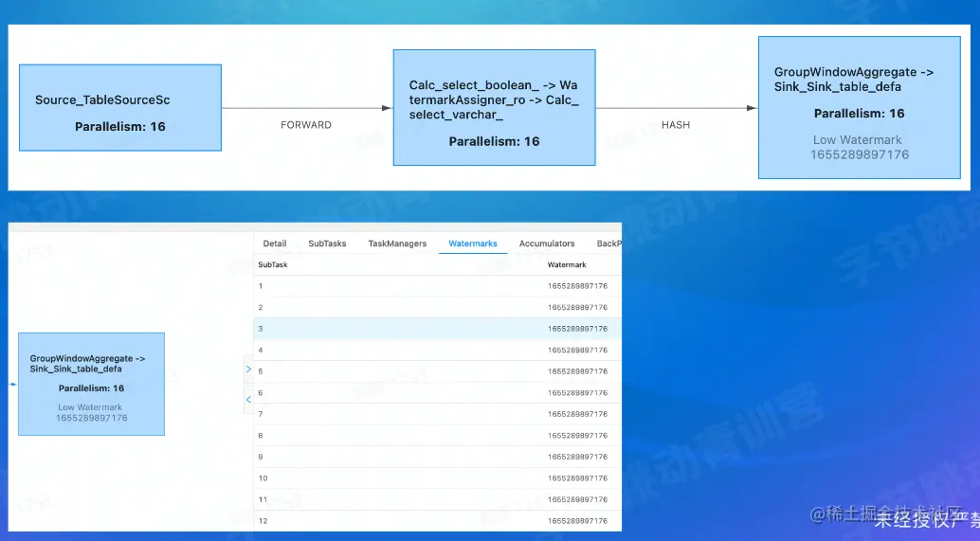The width and height of the screenshot is (980, 541).
Task: Select SubTask row 8
Action: coord(438,436)
